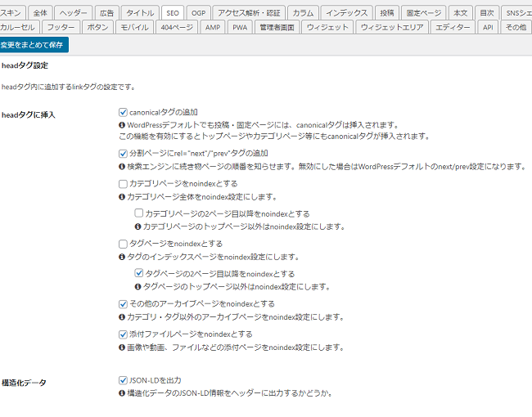Switch to the 広告 tab
The width and height of the screenshot is (532, 417).
tap(107, 13)
